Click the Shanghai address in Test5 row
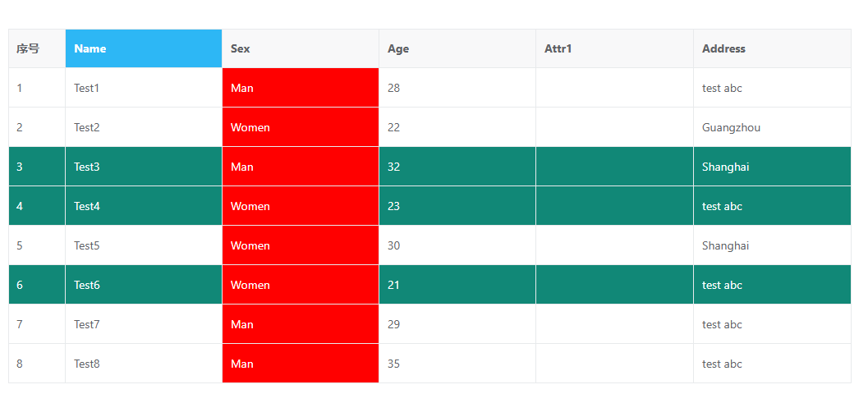The width and height of the screenshot is (868, 403). (x=771, y=245)
